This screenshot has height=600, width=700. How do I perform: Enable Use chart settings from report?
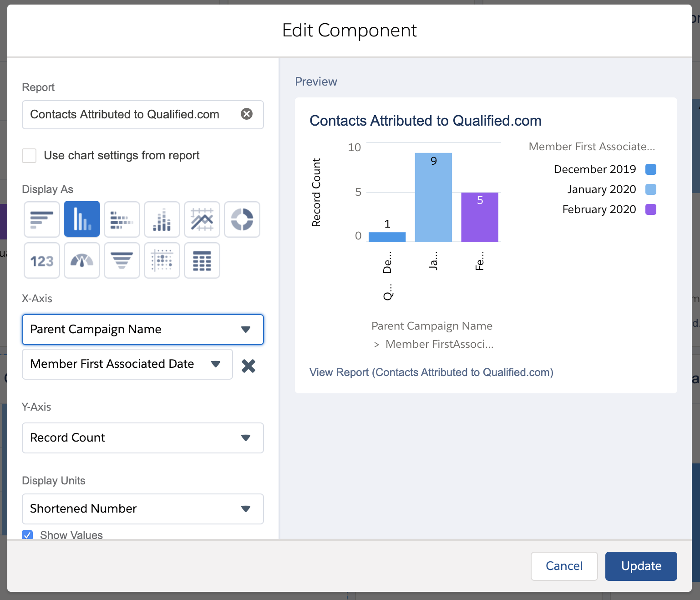click(x=29, y=156)
